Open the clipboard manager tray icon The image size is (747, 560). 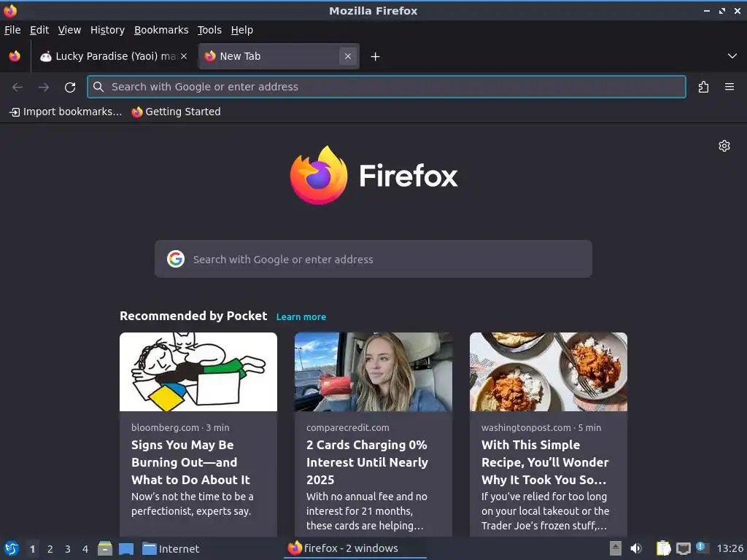coord(663,548)
